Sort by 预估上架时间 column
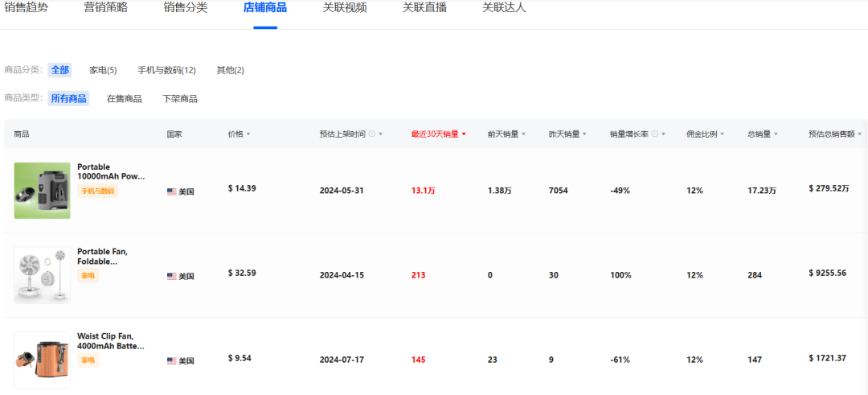The height and width of the screenshot is (395, 868). (351, 134)
